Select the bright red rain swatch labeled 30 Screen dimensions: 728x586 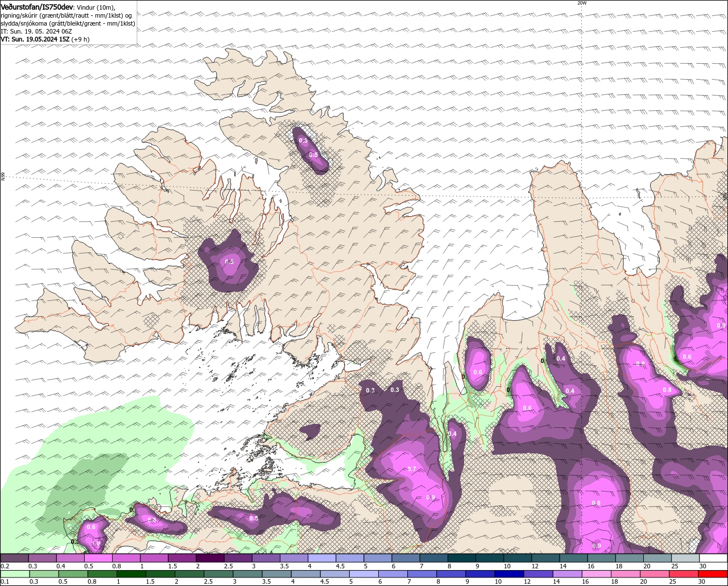713,573
